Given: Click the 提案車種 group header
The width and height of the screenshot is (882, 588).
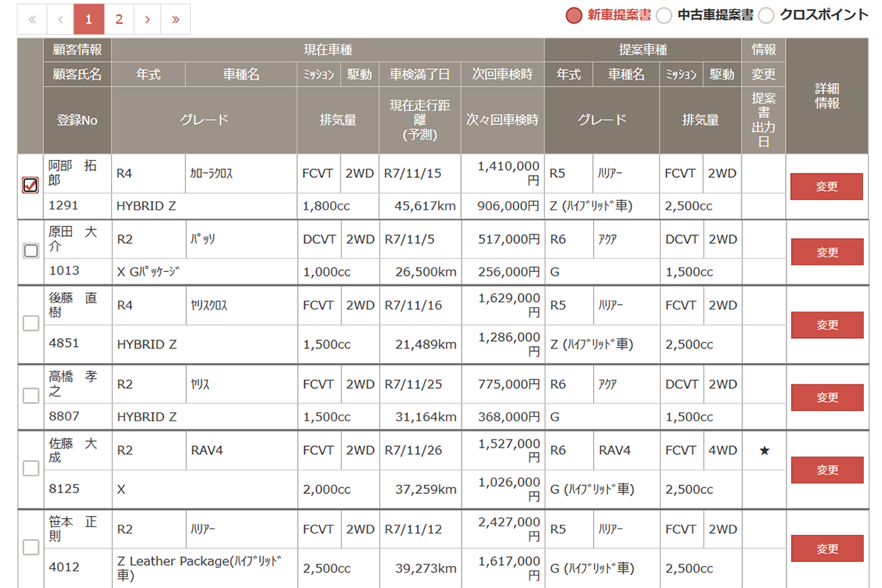Looking at the screenshot, I should pos(643,50).
